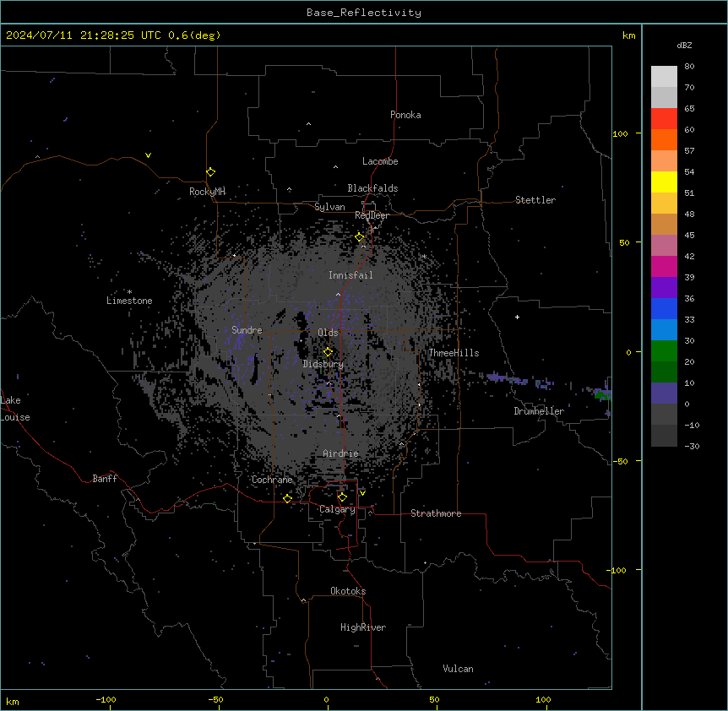Select the bright green 30-20 dBZ swatch
The height and width of the screenshot is (711, 728).
(x=664, y=351)
